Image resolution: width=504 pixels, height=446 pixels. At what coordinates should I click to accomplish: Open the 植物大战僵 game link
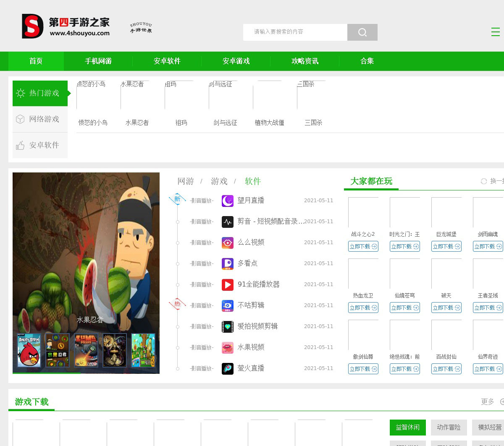pyautogui.click(x=269, y=123)
